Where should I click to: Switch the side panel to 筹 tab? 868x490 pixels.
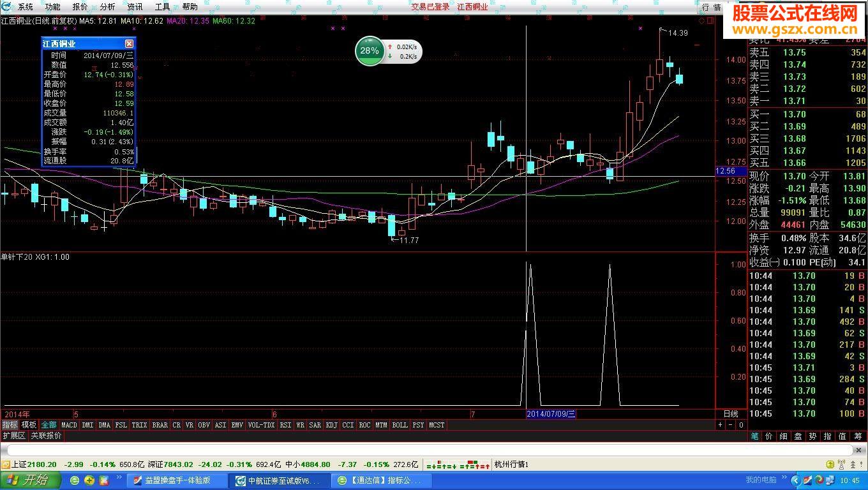(858, 436)
